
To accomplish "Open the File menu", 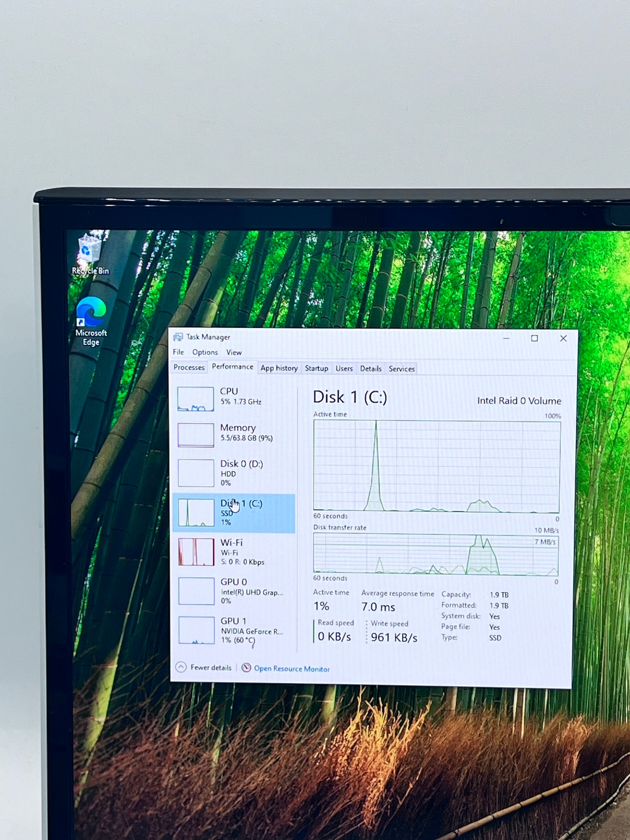I will click(x=178, y=352).
